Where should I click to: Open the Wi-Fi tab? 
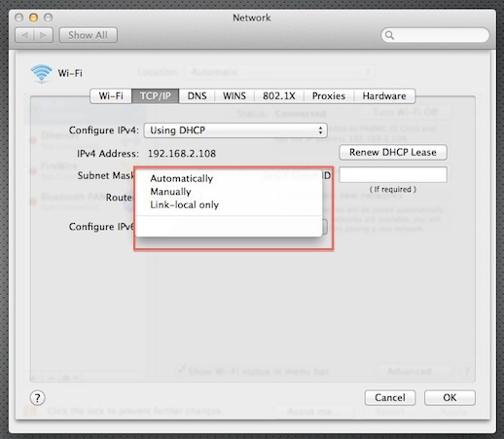tap(111, 96)
